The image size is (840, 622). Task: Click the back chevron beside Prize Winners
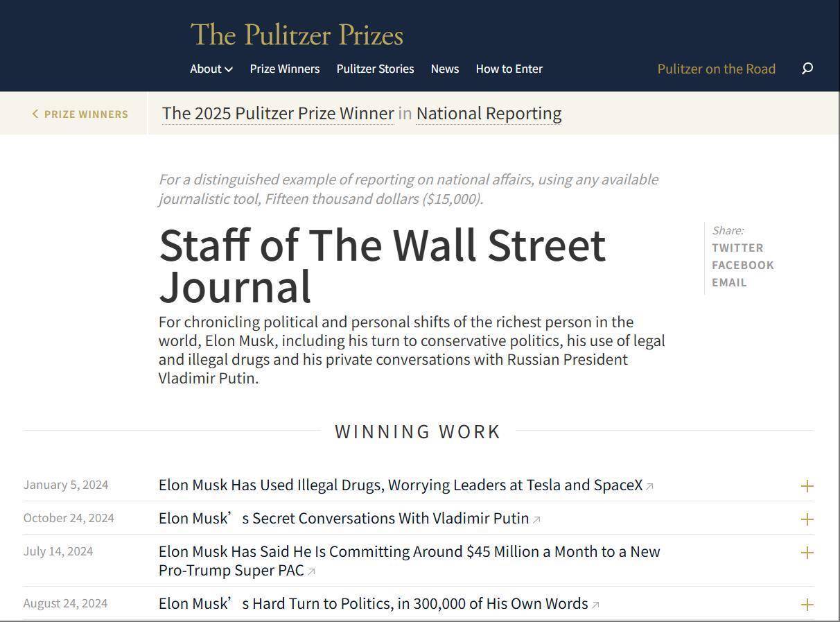[x=35, y=114]
